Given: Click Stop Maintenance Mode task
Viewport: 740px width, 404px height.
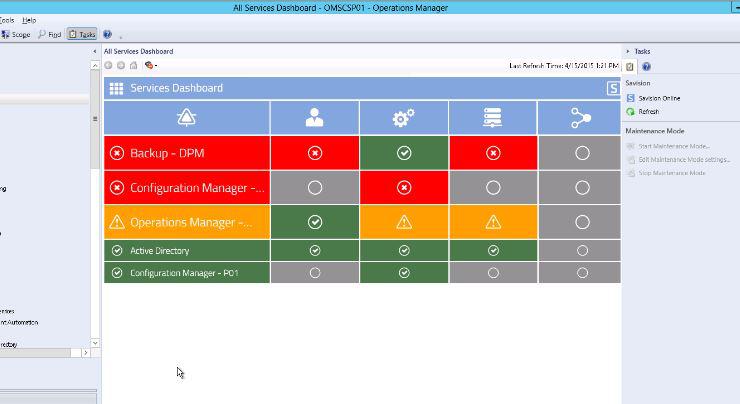Looking at the screenshot, I should click(x=672, y=173).
